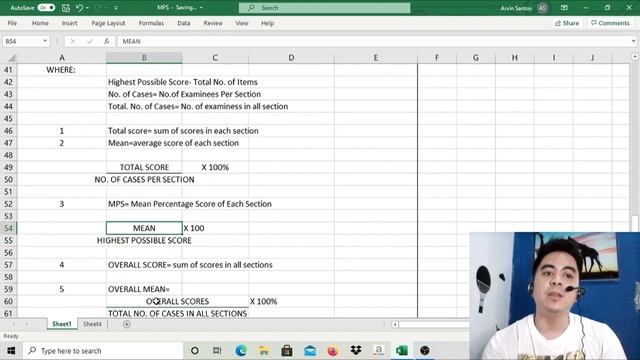Expand the Name Box dropdown arrow
This screenshot has width=640, height=360.
coord(45,41)
